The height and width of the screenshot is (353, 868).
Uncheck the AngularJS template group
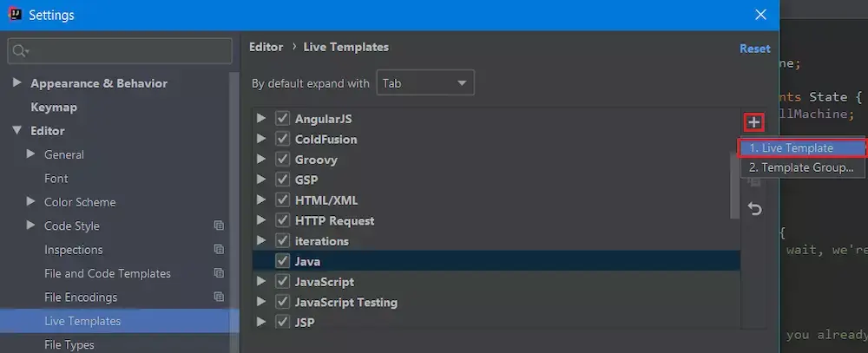pyautogui.click(x=282, y=118)
